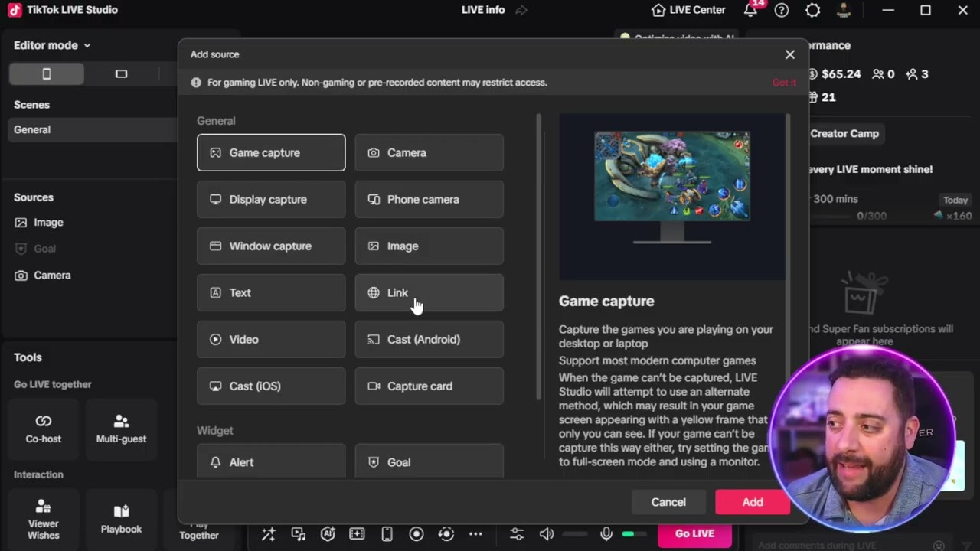Open LIVE info at top
This screenshot has width=980, height=551.
[x=483, y=10]
